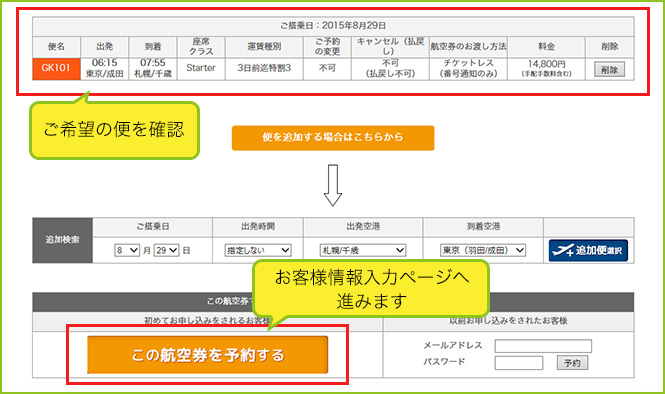Click the fare type cell 3日前迄特割3
665x394 pixels.
coord(264,69)
